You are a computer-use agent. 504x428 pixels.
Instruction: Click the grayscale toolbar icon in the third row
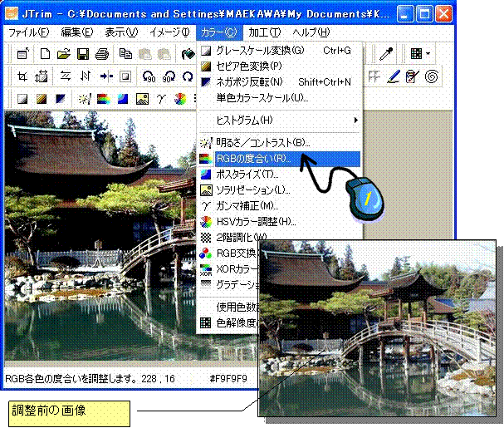coord(22,99)
